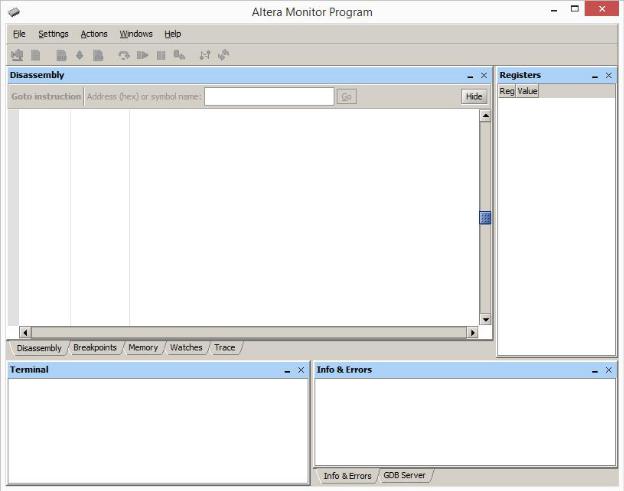Image resolution: width=624 pixels, height=491 pixels.
Task: Click the disassembly scroll down arrow
Action: click(x=485, y=319)
